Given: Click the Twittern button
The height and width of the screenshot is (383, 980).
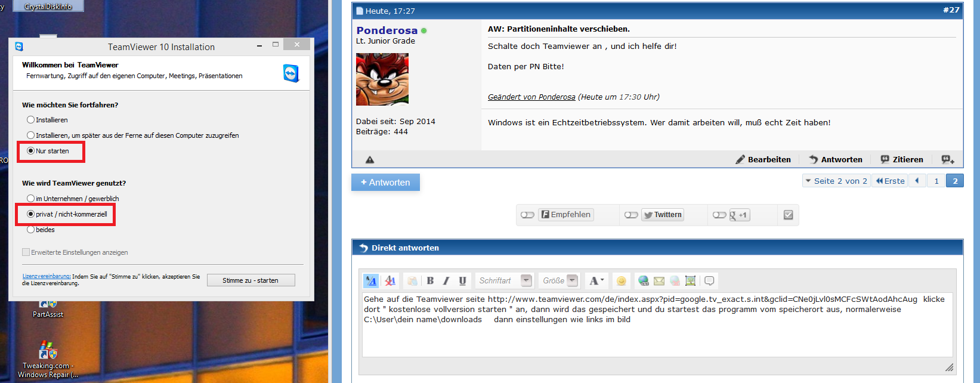Looking at the screenshot, I should coord(663,215).
